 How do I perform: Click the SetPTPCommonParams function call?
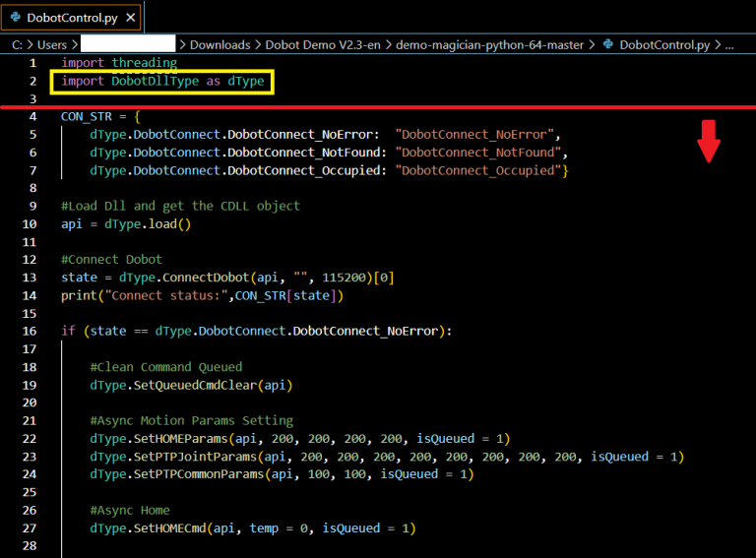point(199,474)
